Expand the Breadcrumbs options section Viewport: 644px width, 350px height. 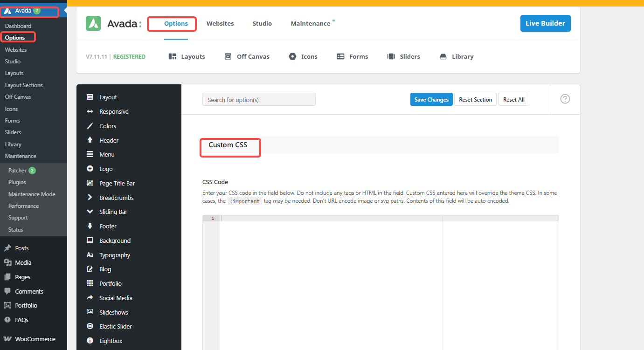pyautogui.click(x=116, y=198)
